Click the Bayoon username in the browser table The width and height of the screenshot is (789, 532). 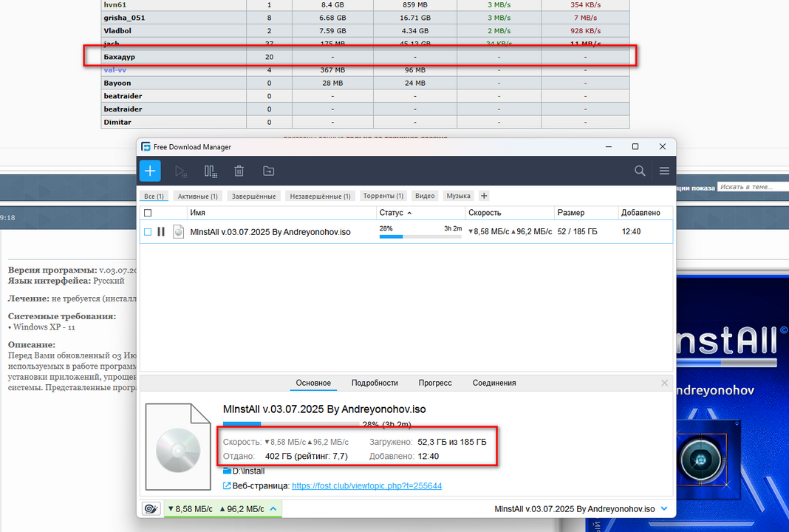click(x=117, y=83)
